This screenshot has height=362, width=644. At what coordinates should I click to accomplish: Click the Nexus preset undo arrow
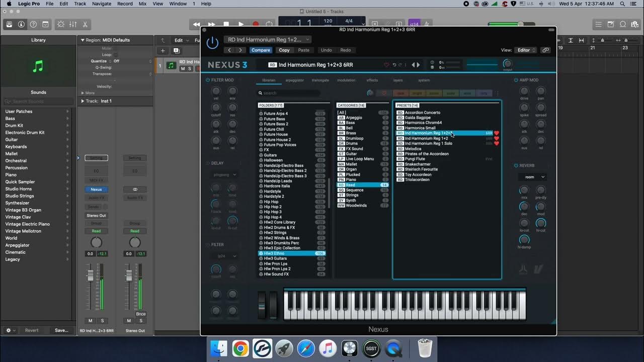(394, 65)
